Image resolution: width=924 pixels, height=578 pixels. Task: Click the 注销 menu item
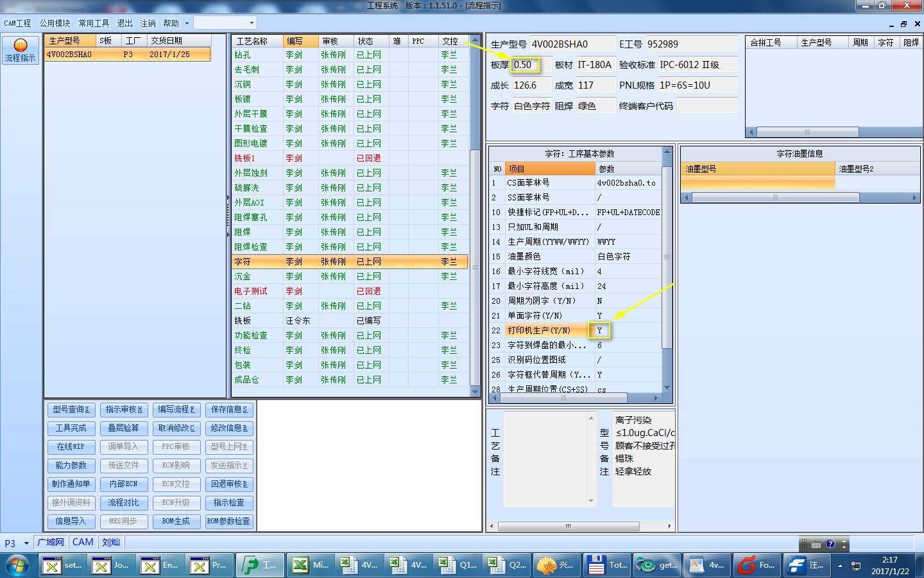click(x=148, y=23)
